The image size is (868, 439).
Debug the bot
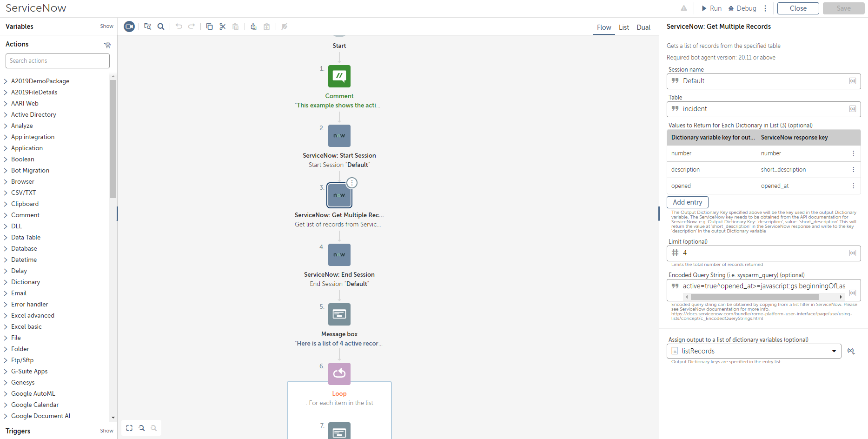tap(742, 8)
